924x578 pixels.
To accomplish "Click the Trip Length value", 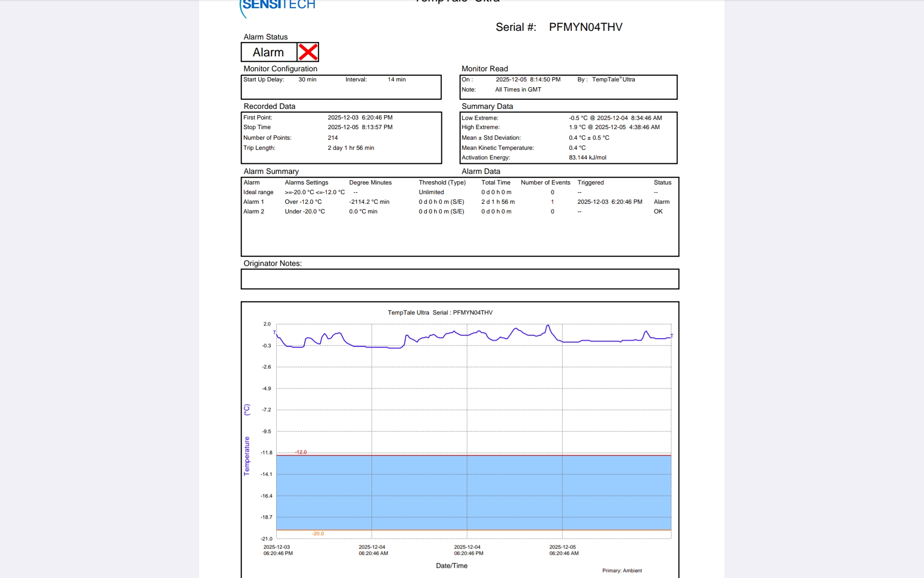I will pos(350,148).
